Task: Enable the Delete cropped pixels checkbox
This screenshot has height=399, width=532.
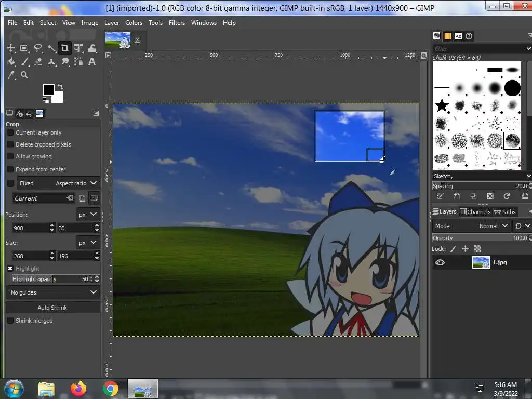Action: [x=10, y=144]
